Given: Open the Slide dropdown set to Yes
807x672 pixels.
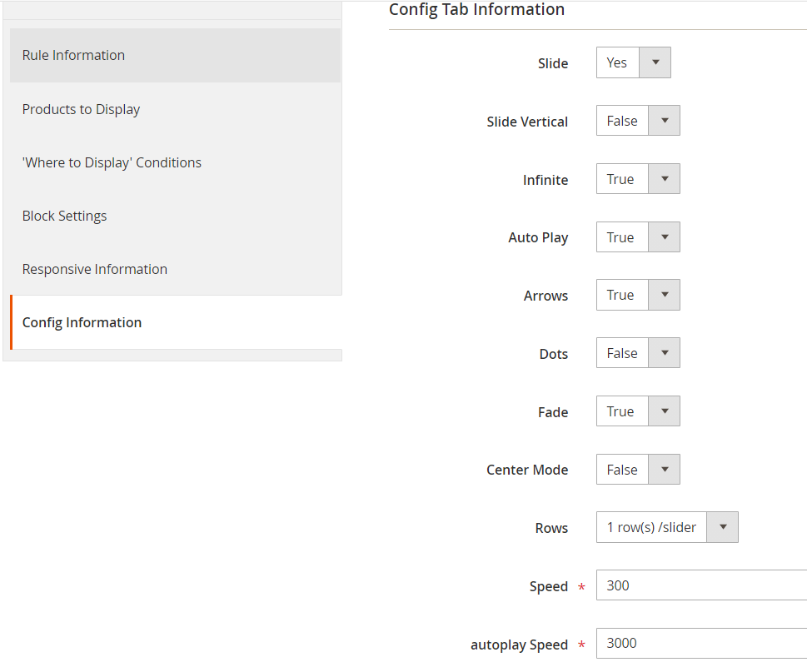Looking at the screenshot, I should point(633,63).
